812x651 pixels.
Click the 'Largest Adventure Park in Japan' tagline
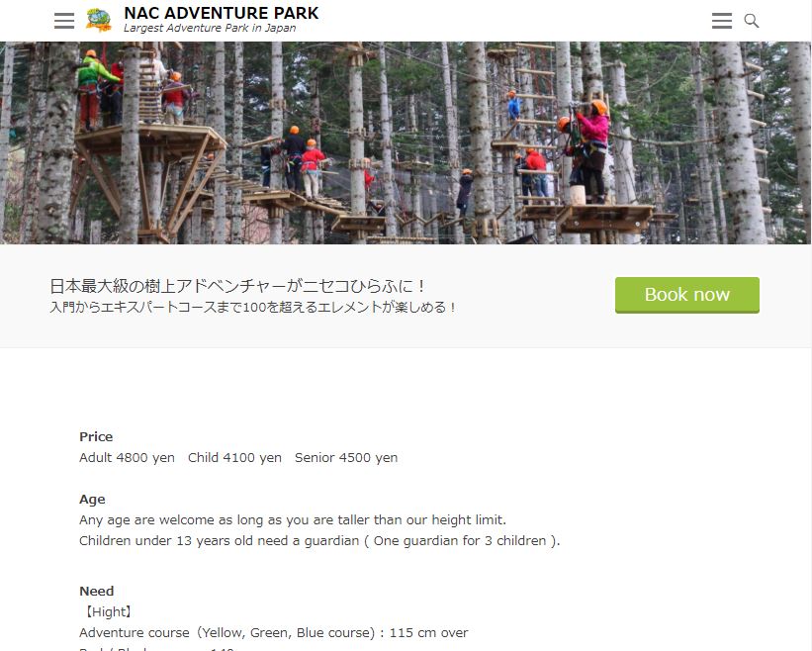[210, 28]
